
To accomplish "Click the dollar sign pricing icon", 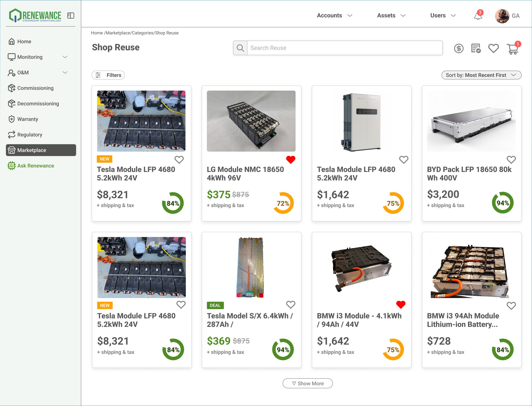I will [459, 48].
